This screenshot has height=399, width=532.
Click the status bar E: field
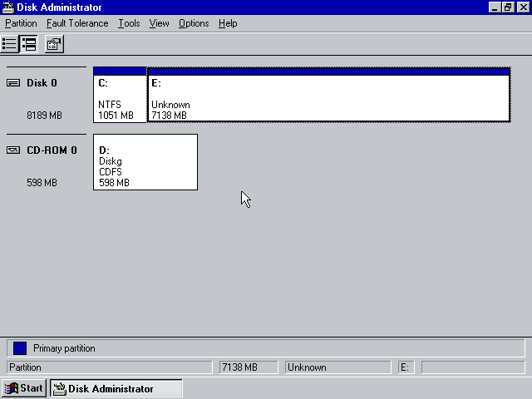click(406, 367)
